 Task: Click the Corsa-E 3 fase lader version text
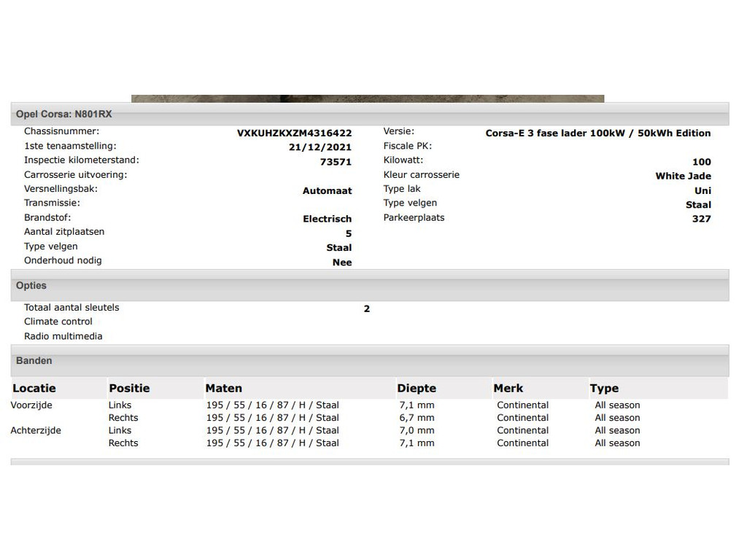[598, 133]
